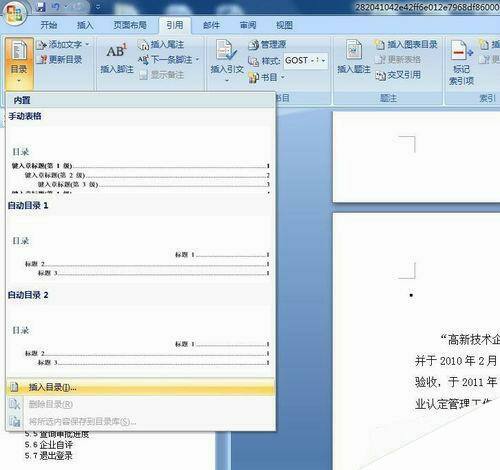Open the 书目 bibliography dropdown
The width and height of the screenshot is (500, 470).
(x=267, y=77)
